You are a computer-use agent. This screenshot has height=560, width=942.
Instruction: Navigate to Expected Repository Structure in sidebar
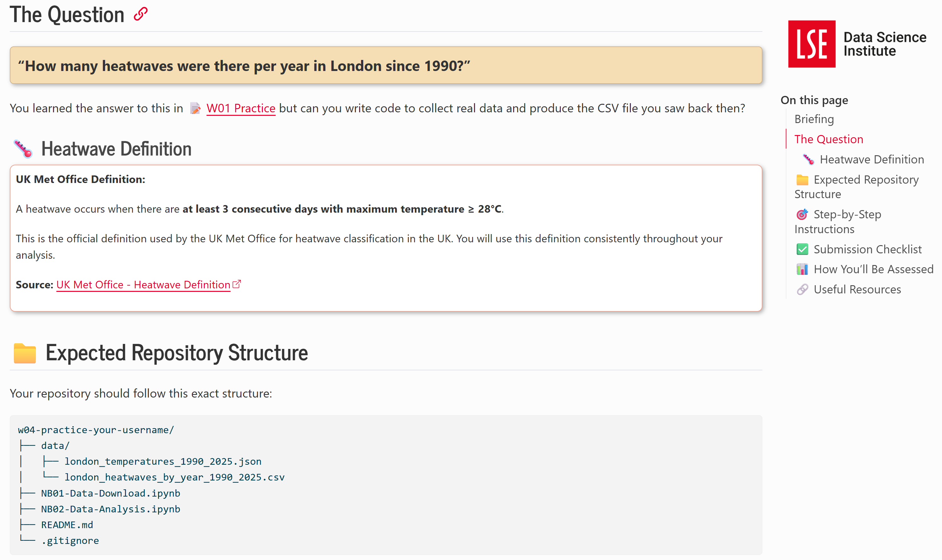point(865,180)
